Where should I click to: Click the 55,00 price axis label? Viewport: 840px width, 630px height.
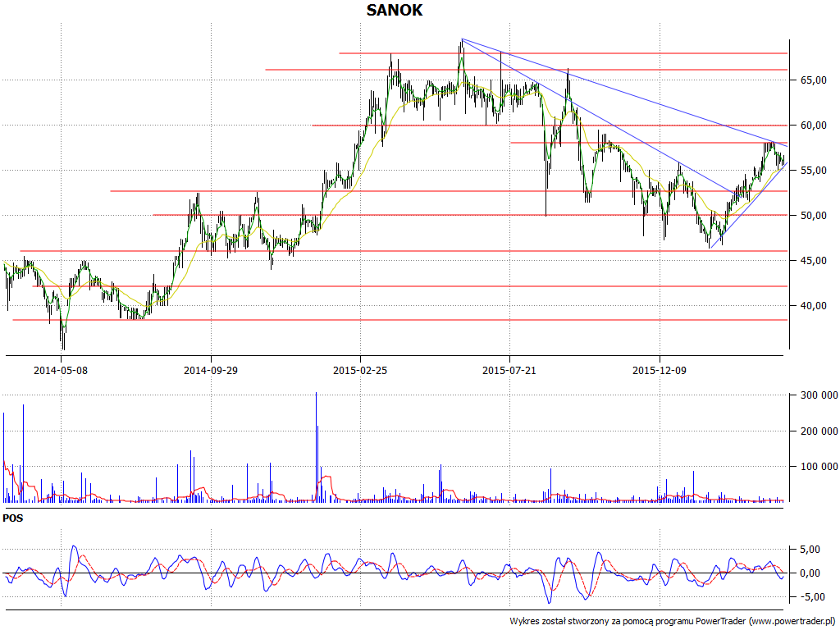pos(813,171)
